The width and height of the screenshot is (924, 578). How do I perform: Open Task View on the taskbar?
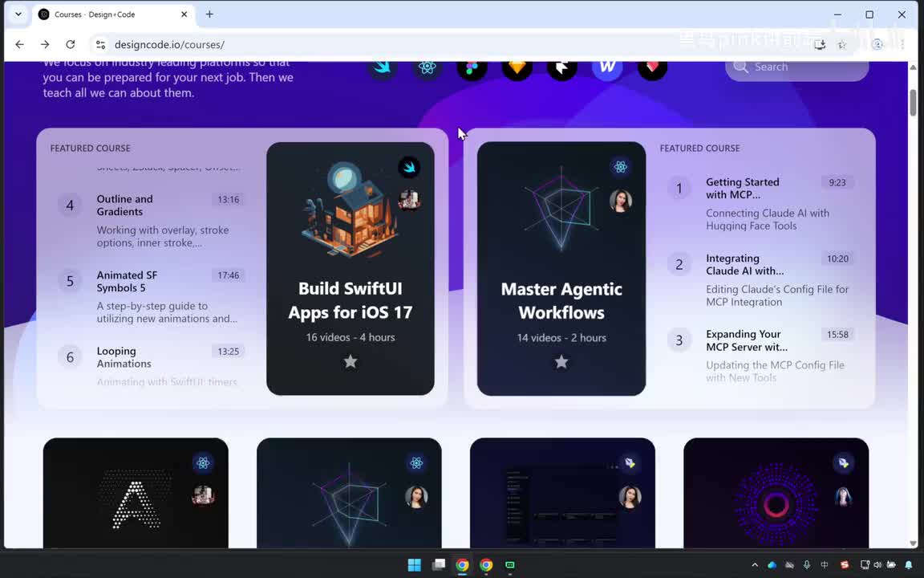point(439,565)
